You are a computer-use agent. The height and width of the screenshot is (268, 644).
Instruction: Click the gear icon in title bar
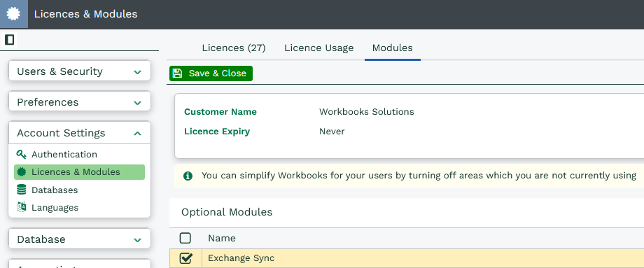pos(13,14)
